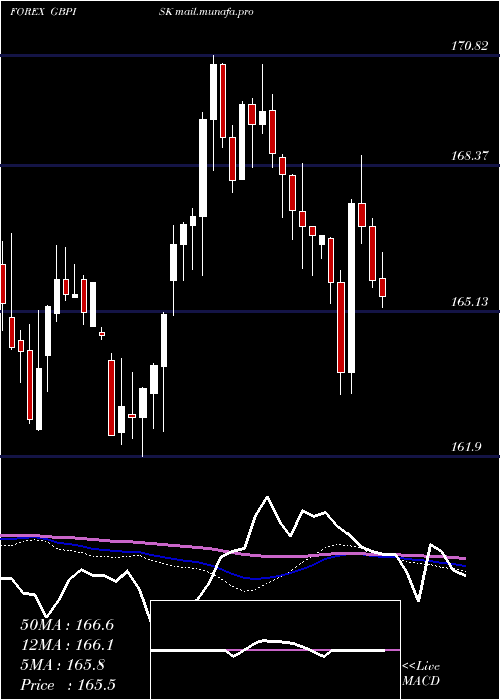Click the 12MA : 166.1 reading
The image size is (500, 700).
[x=67, y=645]
